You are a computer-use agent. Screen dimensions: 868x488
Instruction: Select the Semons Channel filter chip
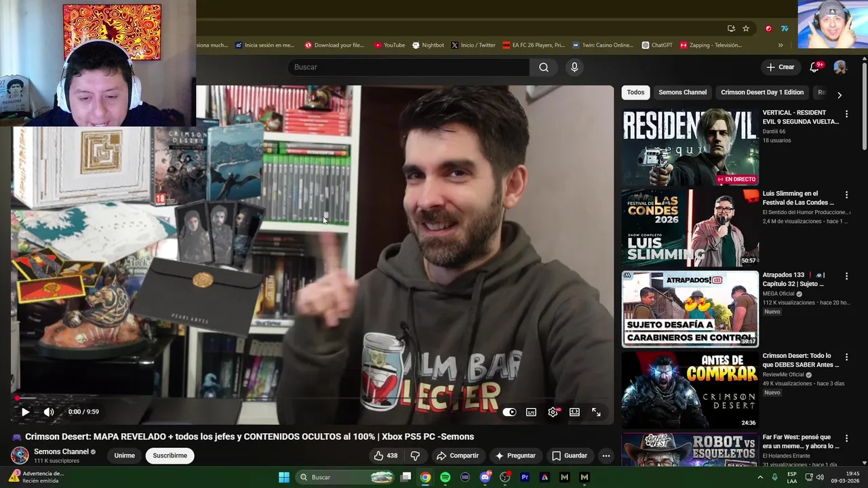pyautogui.click(x=682, y=92)
